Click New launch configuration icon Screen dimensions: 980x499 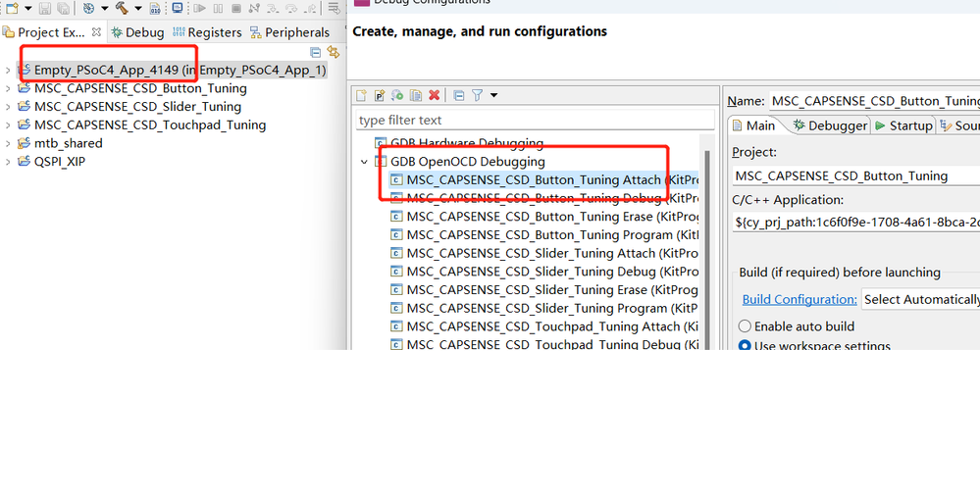click(361, 95)
